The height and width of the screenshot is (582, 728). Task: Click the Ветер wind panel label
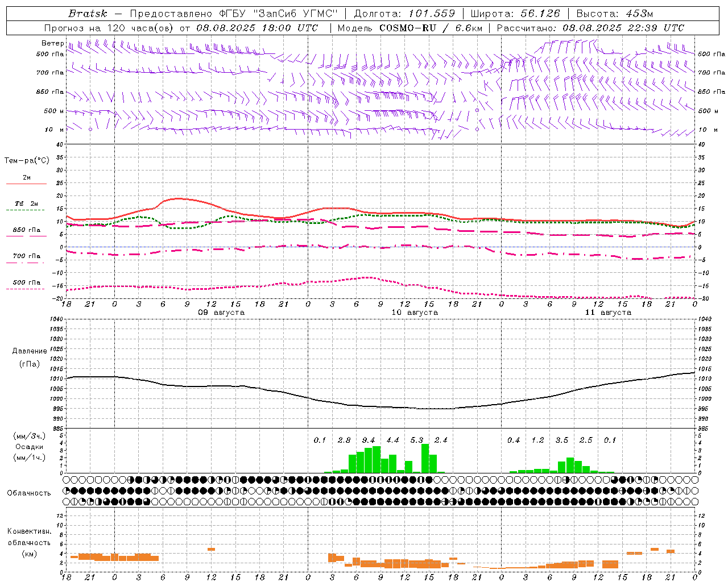tap(52, 43)
